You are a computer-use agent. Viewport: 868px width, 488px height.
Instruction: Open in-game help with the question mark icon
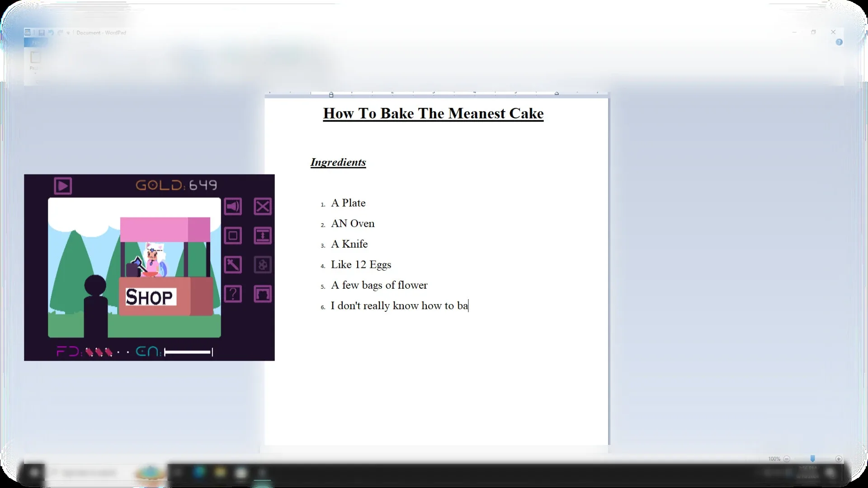pos(233,294)
